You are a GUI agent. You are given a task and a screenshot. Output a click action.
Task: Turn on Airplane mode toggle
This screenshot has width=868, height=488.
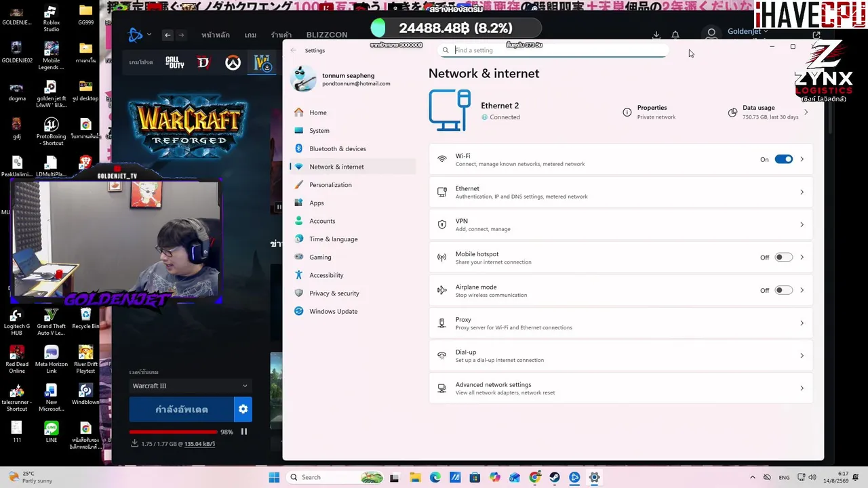point(783,290)
